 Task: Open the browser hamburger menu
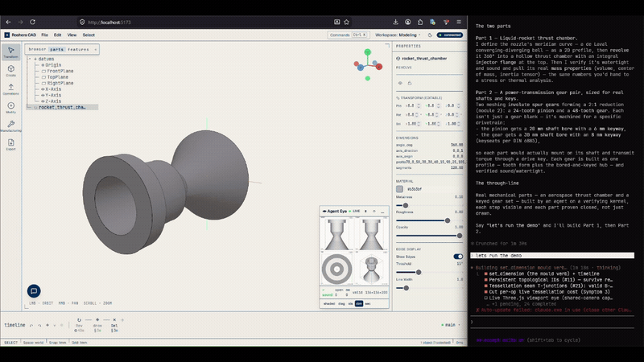point(459,23)
